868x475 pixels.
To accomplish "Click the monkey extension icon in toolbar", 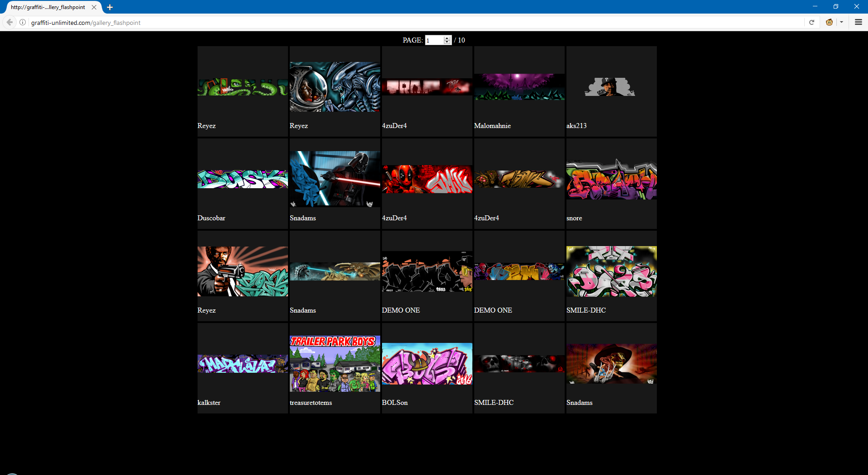I will click(829, 22).
